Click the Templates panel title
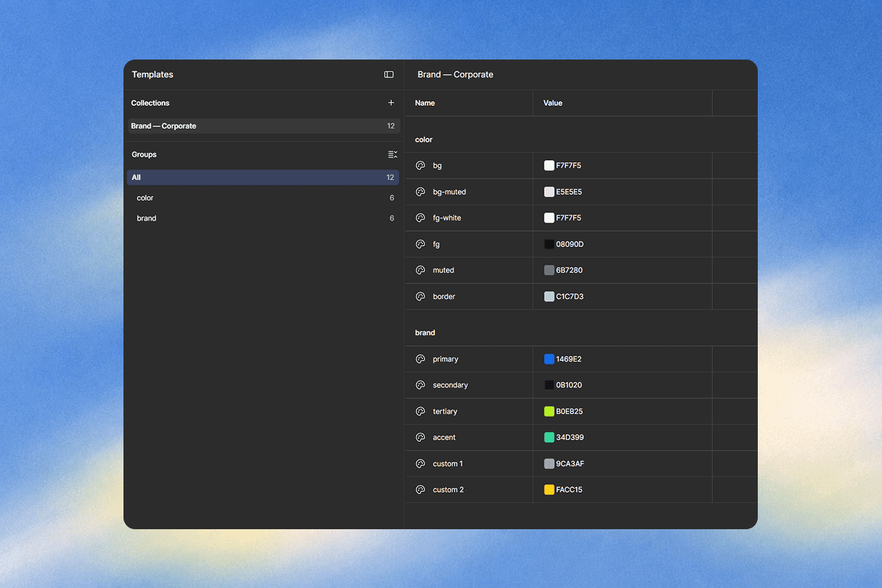This screenshot has height=588, width=882. (x=153, y=74)
